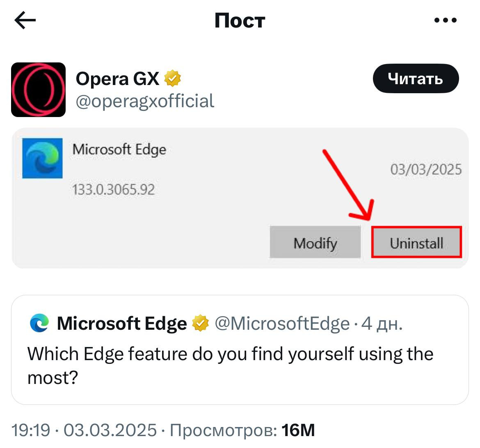This screenshot has width=480, height=448.
Task: Open the @operagxofficial handle
Action: tap(145, 101)
